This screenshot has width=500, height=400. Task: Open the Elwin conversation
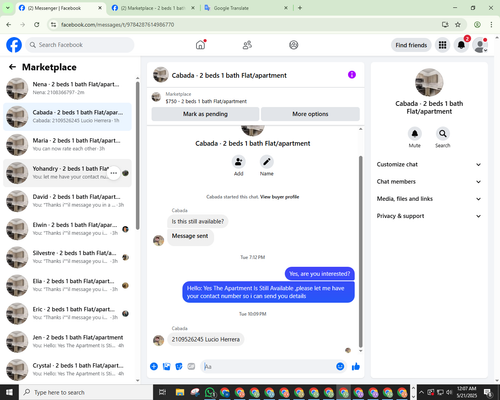[67, 229]
